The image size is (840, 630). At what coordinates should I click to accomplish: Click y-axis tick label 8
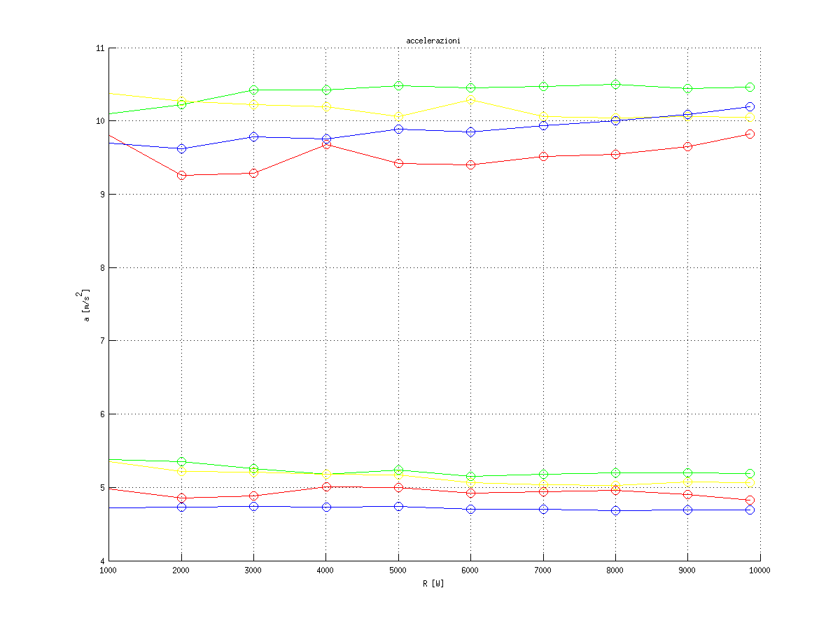(102, 267)
